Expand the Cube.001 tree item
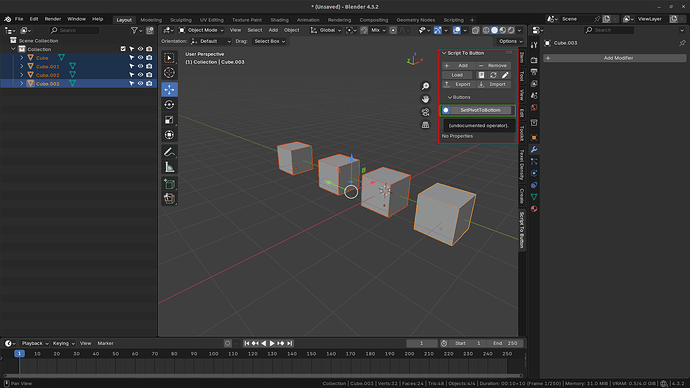Viewport: 690px width, 388px height. tap(22, 66)
